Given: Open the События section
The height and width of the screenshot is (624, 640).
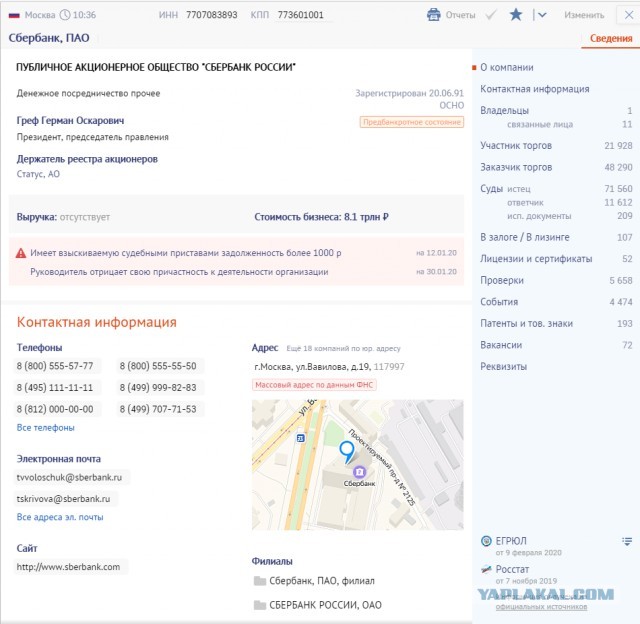Looking at the screenshot, I should [499, 302].
